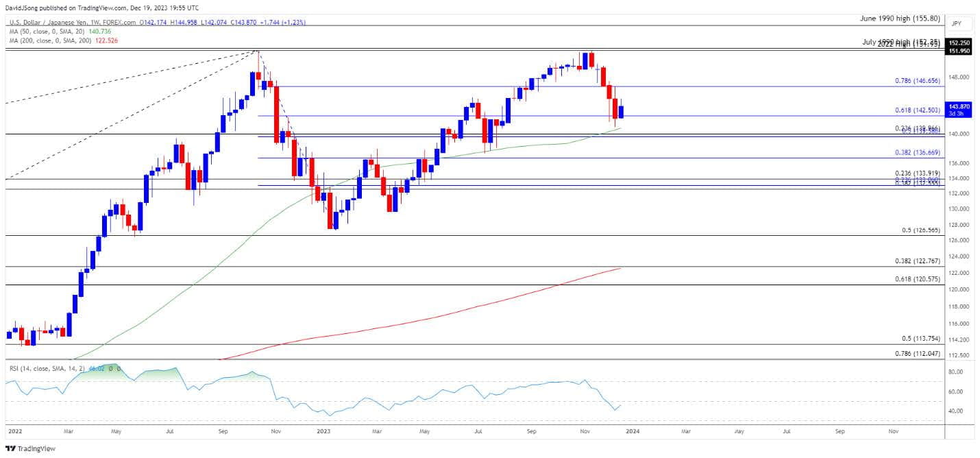Click the published-by DavidJSong header text
This screenshot has height=458, width=980.
coord(101,7)
